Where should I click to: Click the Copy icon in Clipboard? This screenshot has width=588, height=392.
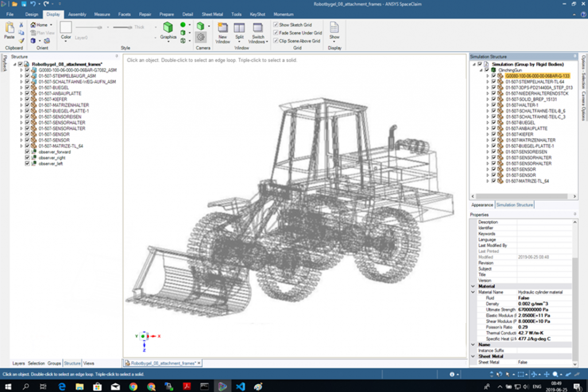21,33
